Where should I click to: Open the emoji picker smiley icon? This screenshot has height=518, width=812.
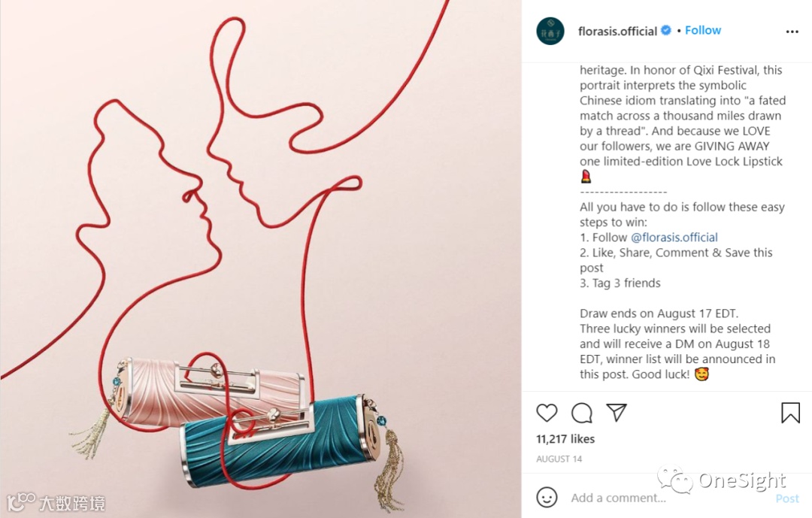tap(547, 497)
